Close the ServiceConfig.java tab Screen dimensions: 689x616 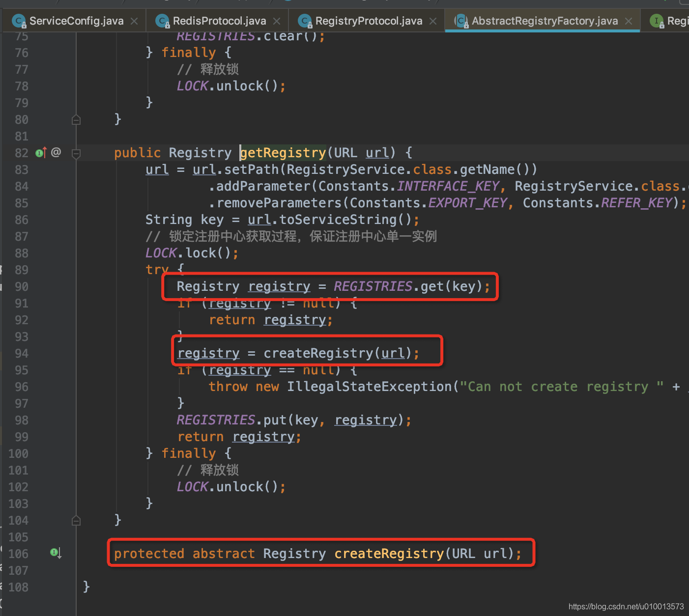pos(134,21)
